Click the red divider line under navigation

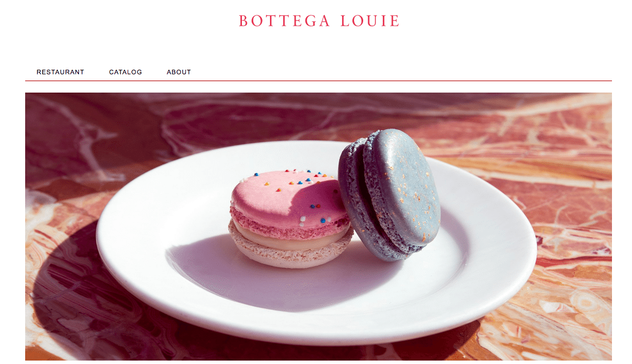click(319, 81)
